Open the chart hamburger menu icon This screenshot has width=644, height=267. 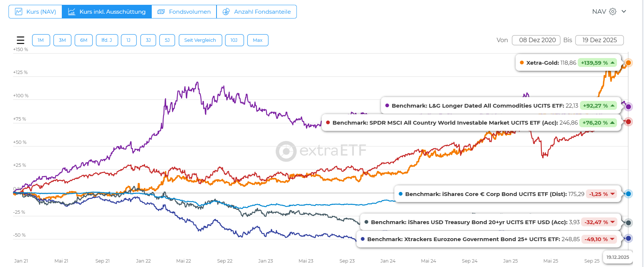[x=21, y=40]
